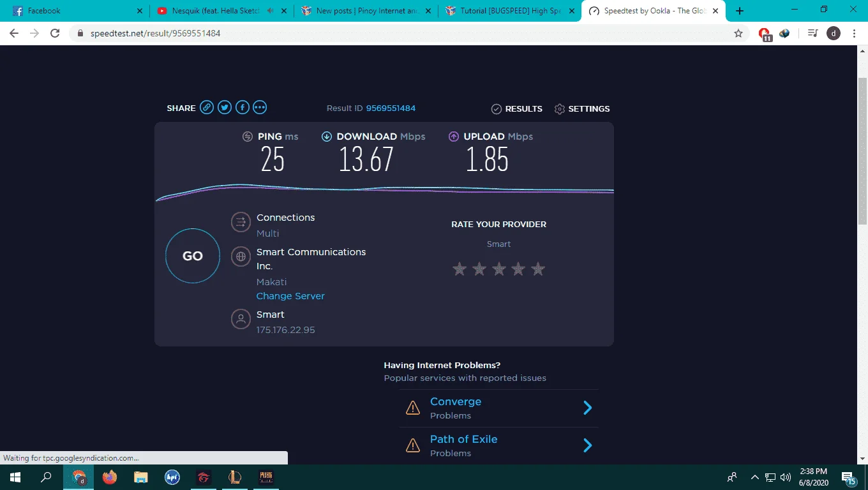Open File Explorer from the taskbar
This screenshot has width=868, height=490.
141,477
